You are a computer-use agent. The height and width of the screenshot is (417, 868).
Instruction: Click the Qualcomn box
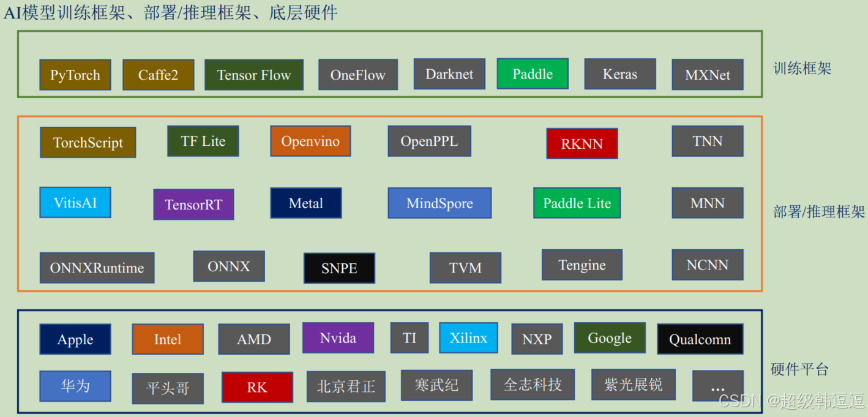(700, 339)
